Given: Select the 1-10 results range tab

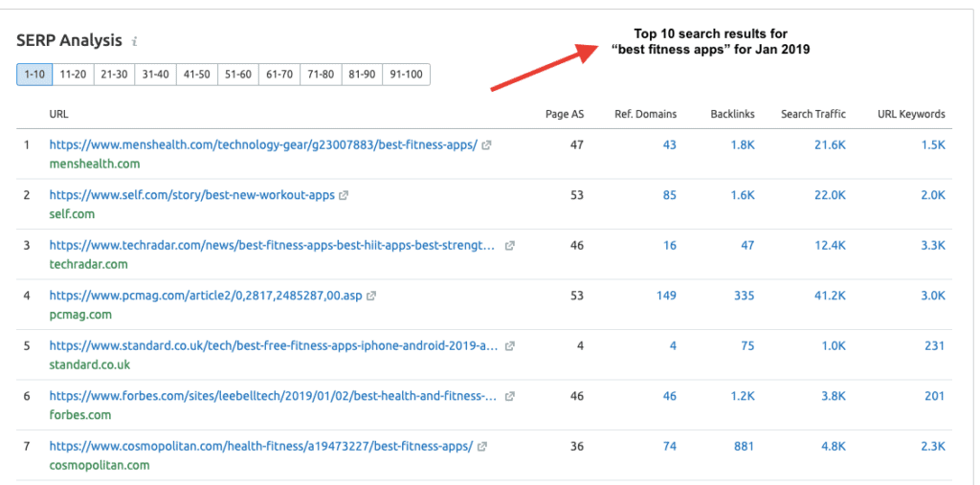Looking at the screenshot, I should pos(34,75).
